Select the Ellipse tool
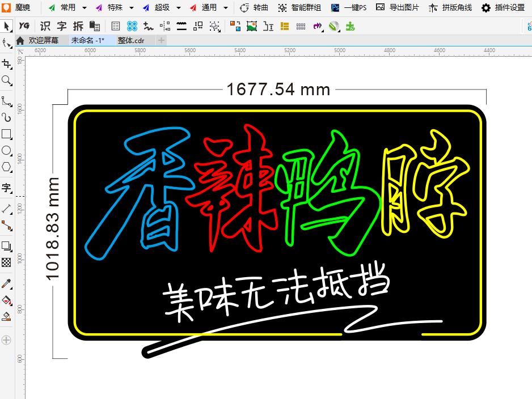 pos(7,151)
